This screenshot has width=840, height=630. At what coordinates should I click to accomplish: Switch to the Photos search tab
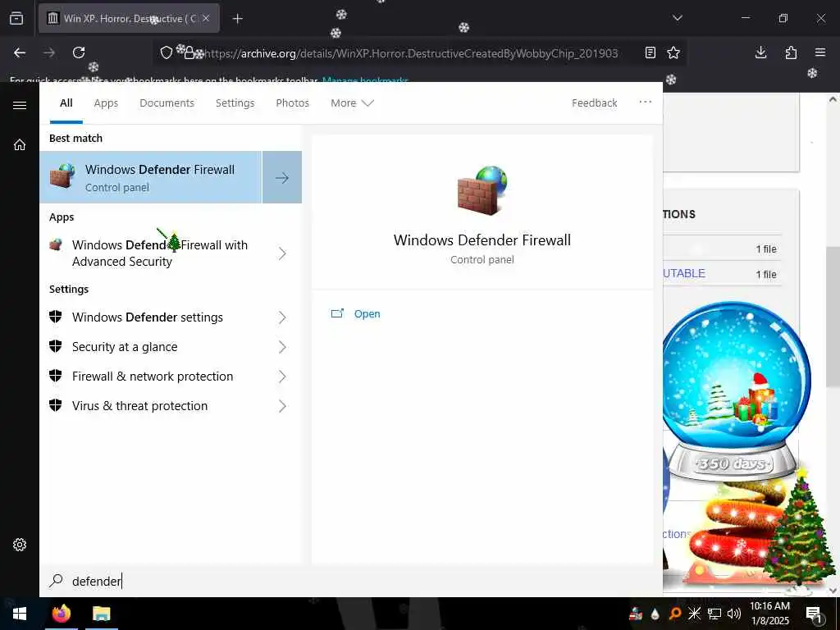point(292,103)
